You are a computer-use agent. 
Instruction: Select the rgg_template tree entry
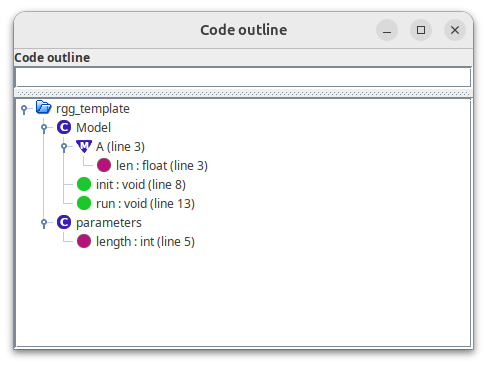point(93,109)
